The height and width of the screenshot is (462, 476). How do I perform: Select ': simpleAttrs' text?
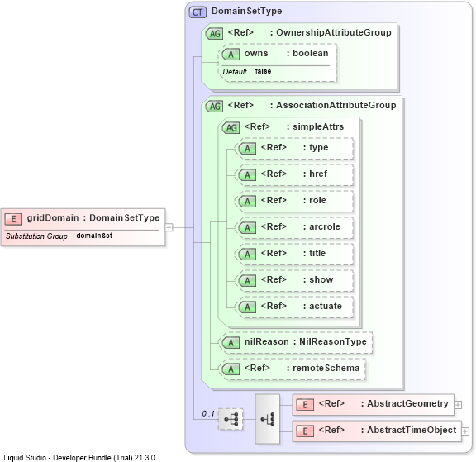click(x=315, y=126)
